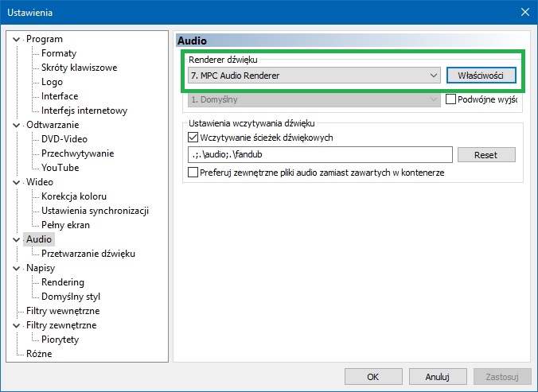This screenshot has width=538, height=392.
Task: Enable Preferuj zewnętrzne pliki audio checkbox
Action: coord(193,172)
